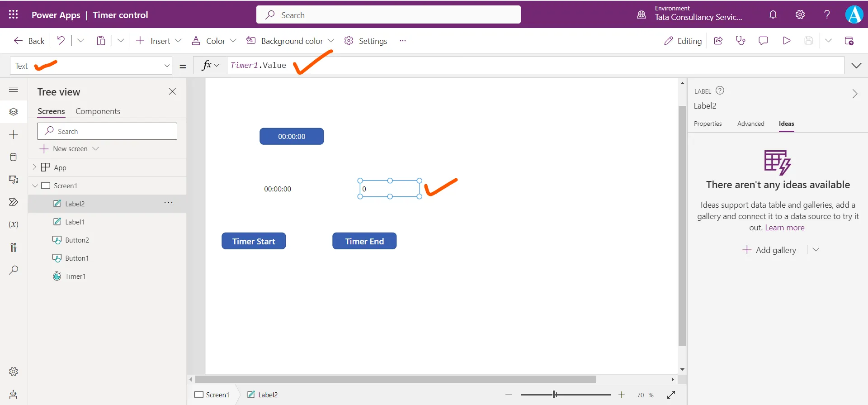Open the Comments icon
868x405 pixels.
[763, 41]
